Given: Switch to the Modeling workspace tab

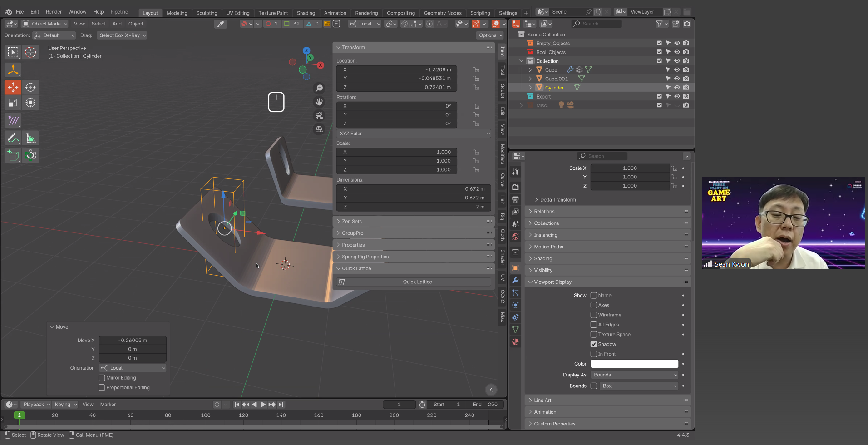Looking at the screenshot, I should tap(177, 13).
